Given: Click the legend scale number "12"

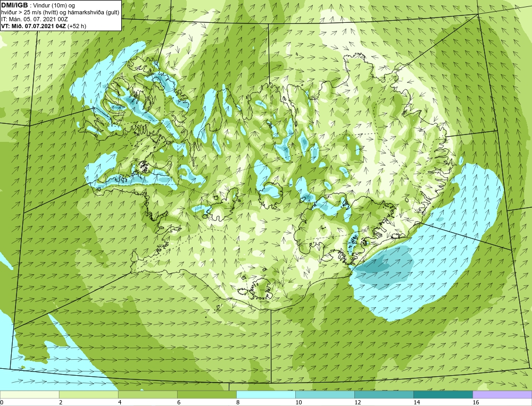Looking at the screenshot, I should [x=358, y=403].
